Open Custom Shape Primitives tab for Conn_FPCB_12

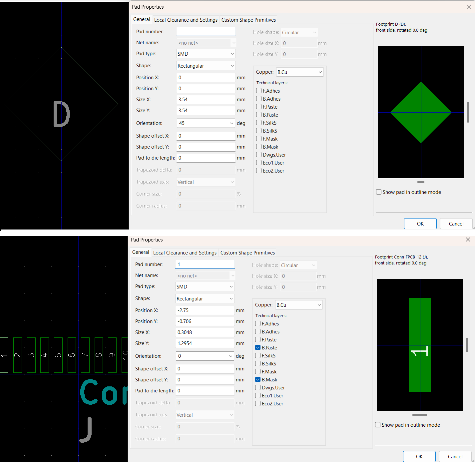click(247, 253)
